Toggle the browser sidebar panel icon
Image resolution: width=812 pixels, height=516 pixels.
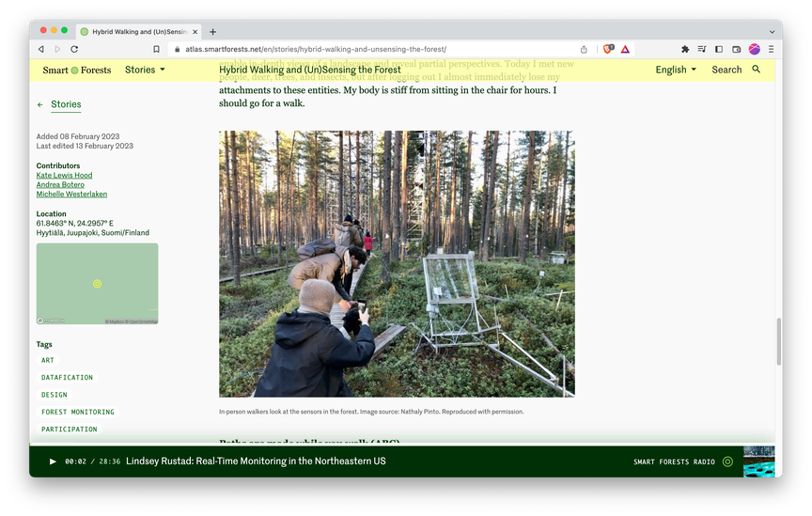[719, 49]
